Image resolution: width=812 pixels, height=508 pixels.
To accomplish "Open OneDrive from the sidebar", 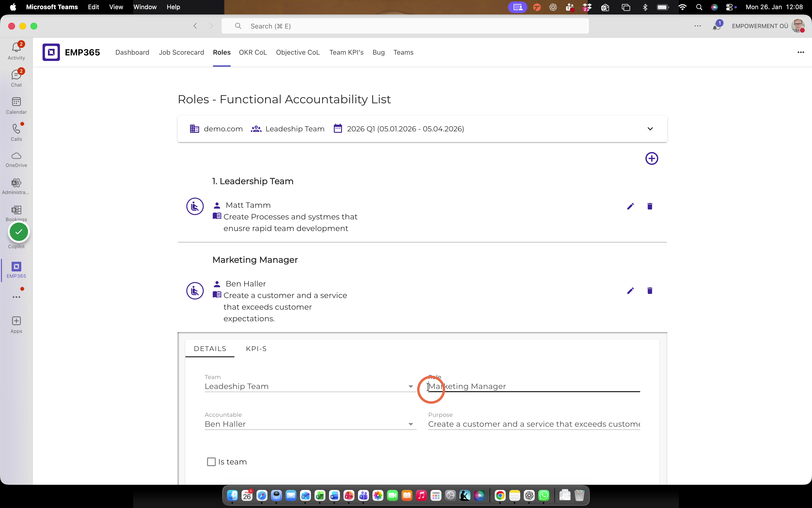I will click(x=16, y=159).
